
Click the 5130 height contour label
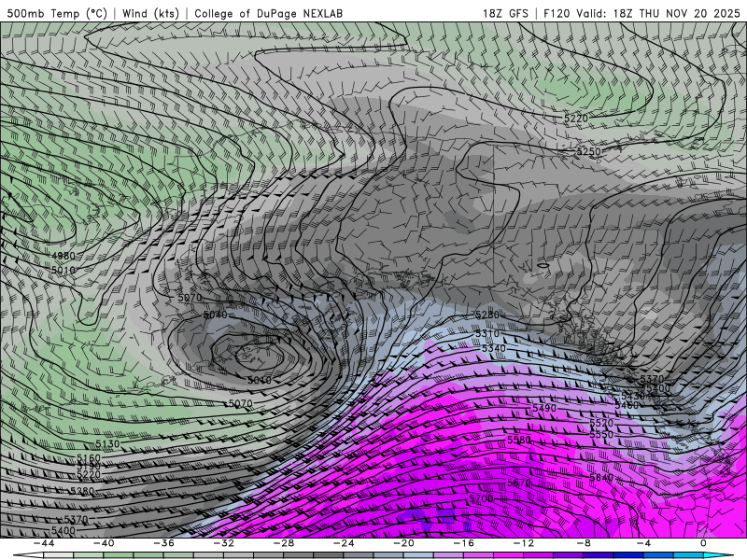pyautogui.click(x=107, y=444)
